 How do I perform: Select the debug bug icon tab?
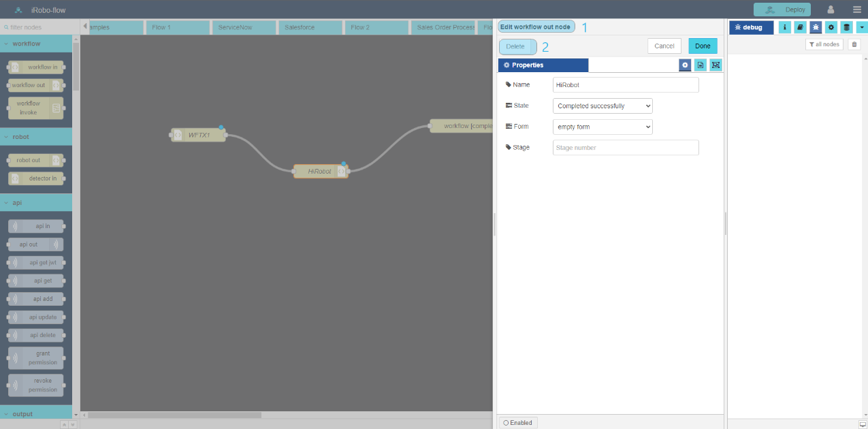pos(816,27)
